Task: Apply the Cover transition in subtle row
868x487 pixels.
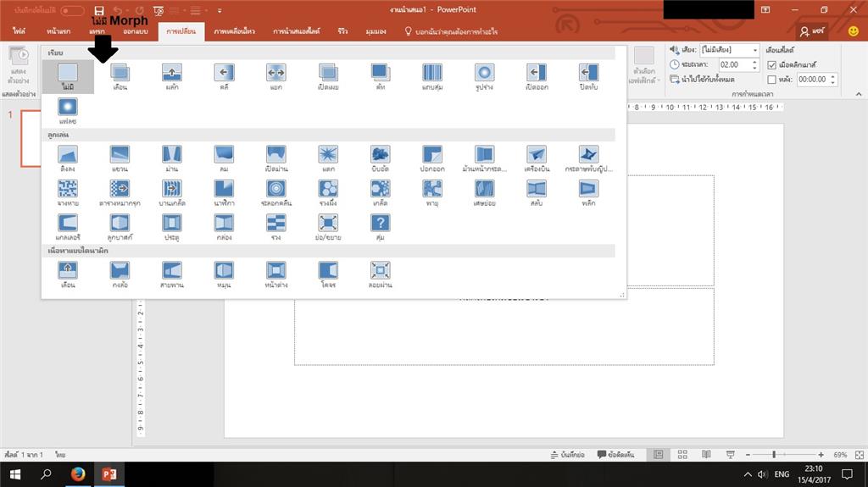Action: coord(588,76)
